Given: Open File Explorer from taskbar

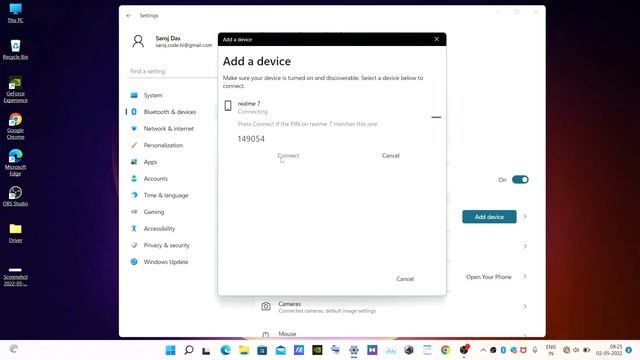Looking at the screenshot, I should [244, 350].
